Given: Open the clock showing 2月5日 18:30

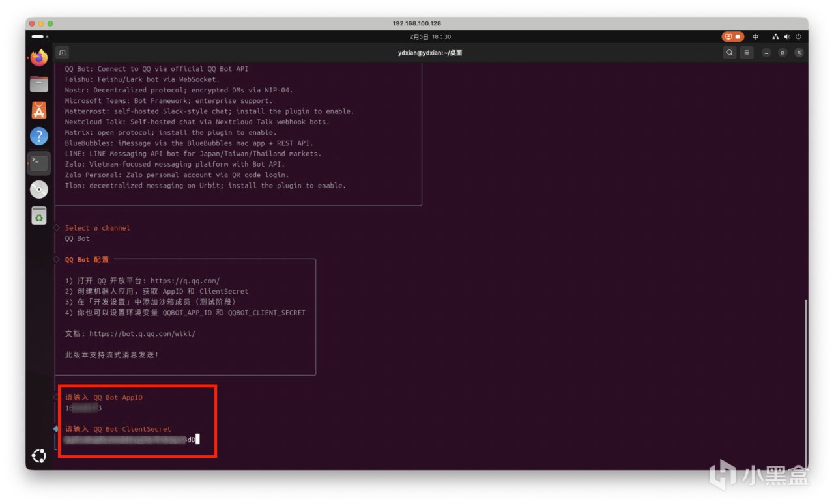Looking at the screenshot, I should point(431,36).
